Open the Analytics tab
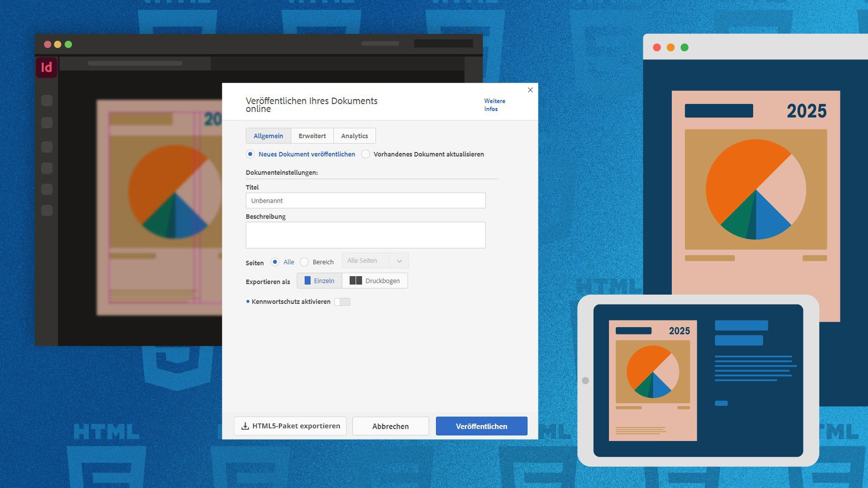Viewport: 868px width, 488px height. coord(354,136)
